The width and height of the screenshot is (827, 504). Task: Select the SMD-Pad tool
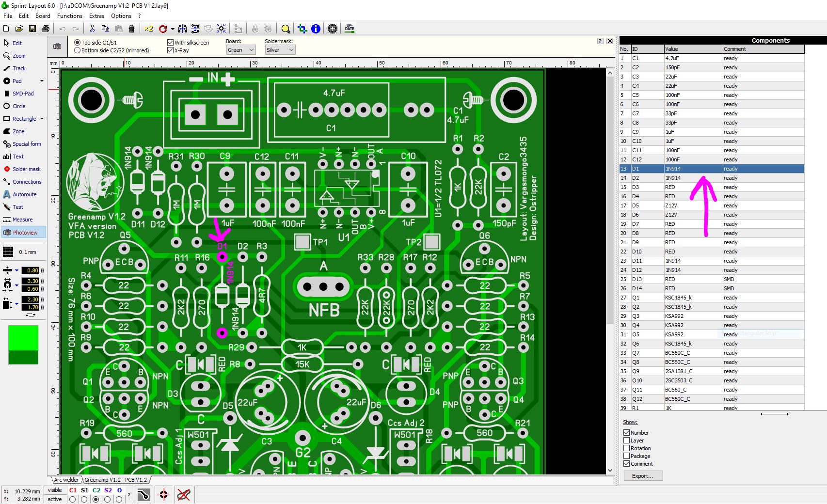pos(24,94)
